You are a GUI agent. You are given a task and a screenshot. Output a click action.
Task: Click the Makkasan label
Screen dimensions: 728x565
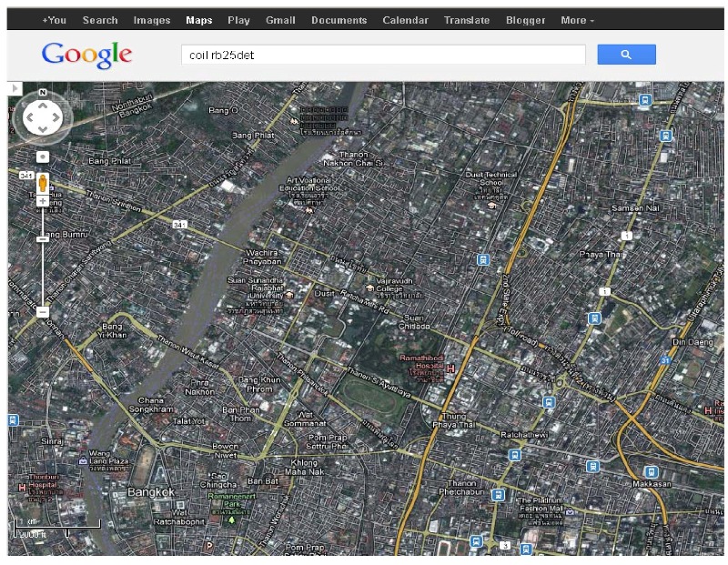coord(652,484)
